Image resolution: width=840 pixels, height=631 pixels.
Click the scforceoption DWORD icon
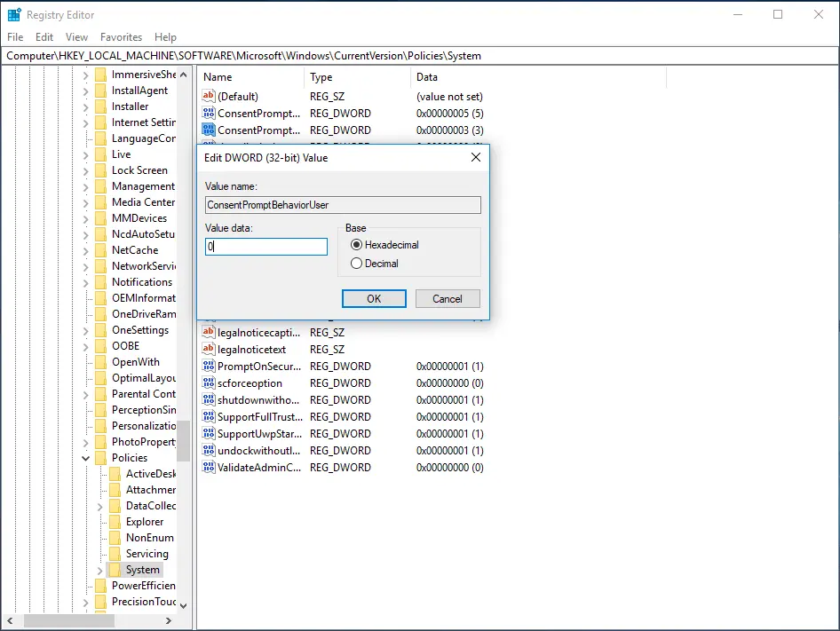coord(208,383)
